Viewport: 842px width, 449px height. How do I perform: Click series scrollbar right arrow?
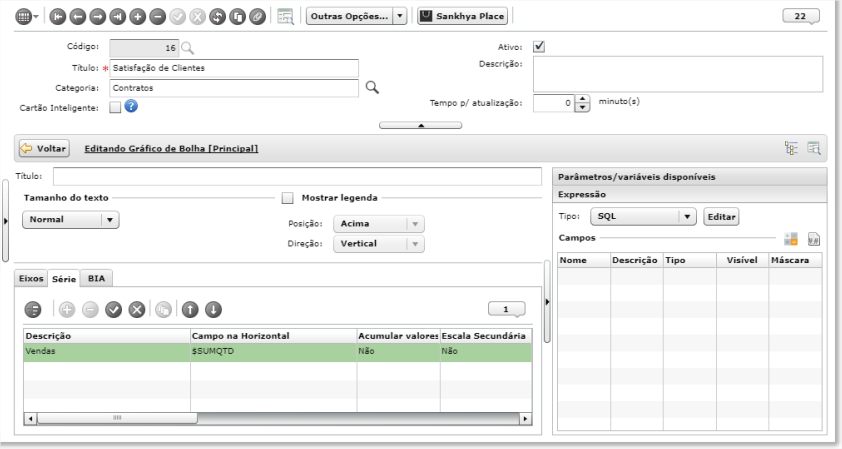tap(526, 418)
